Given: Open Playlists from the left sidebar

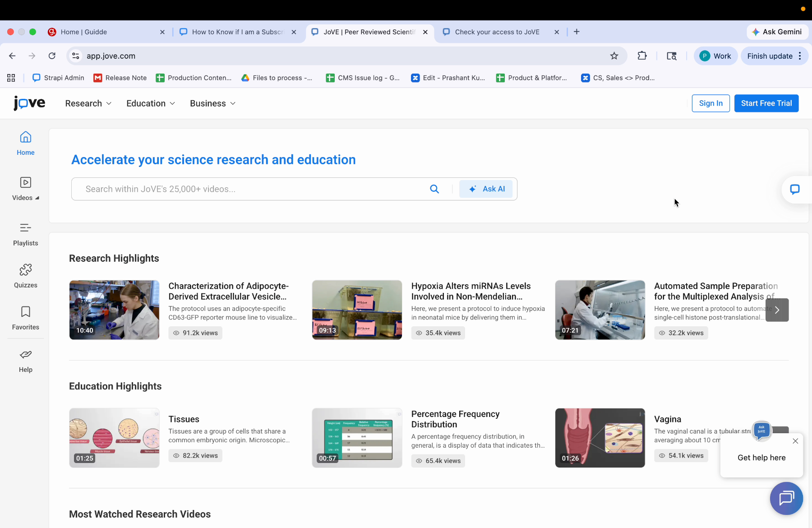Looking at the screenshot, I should pyautogui.click(x=25, y=233).
